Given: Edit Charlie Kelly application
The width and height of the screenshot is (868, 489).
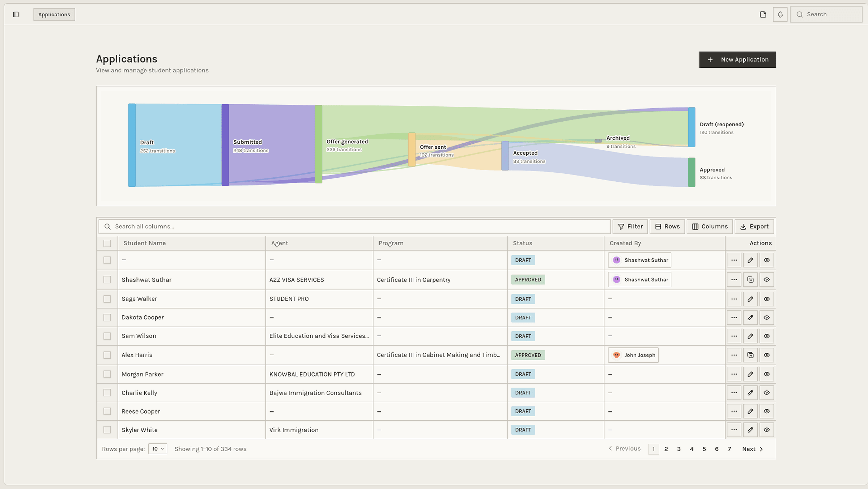Looking at the screenshot, I should 750,393.
